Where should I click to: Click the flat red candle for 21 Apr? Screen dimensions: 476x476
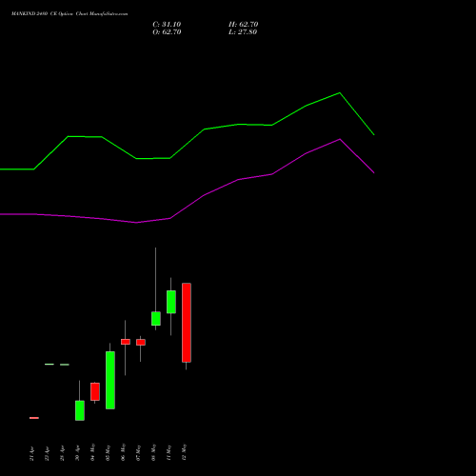point(34,418)
